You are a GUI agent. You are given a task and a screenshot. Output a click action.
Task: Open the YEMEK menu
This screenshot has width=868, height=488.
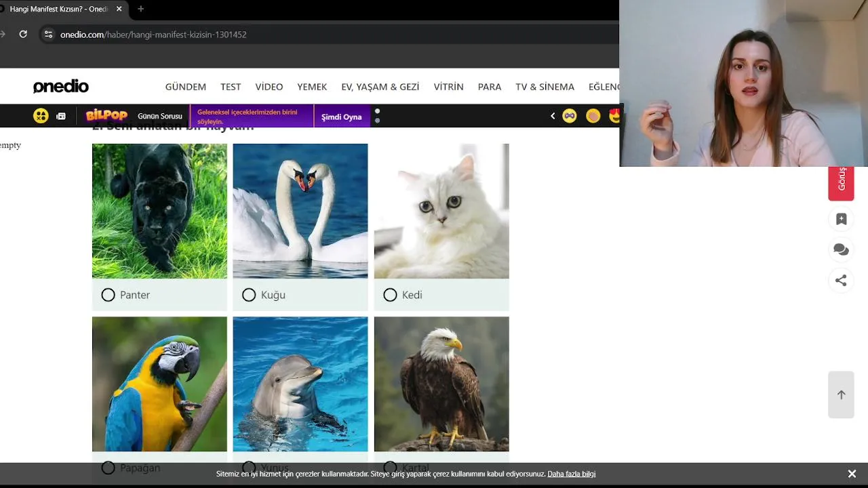click(312, 87)
